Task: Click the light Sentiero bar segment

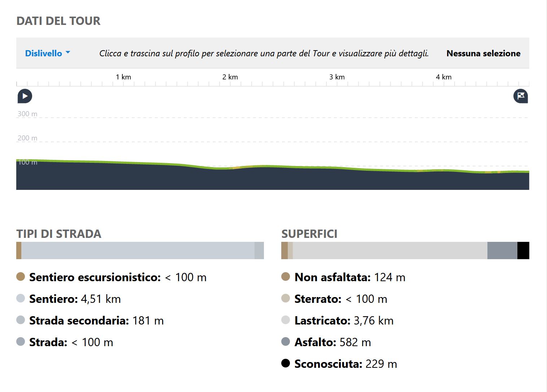Action: point(138,251)
